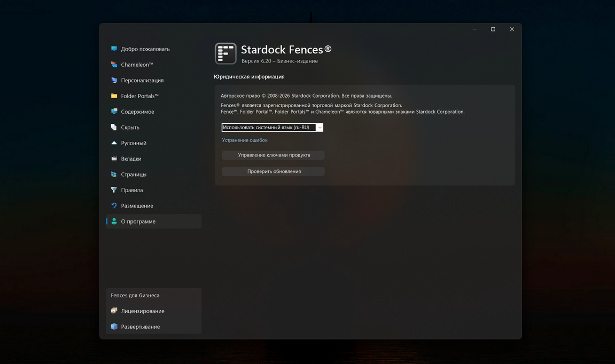Open the Содержимое section
Viewport: 615px width, 364px height.
point(154,112)
